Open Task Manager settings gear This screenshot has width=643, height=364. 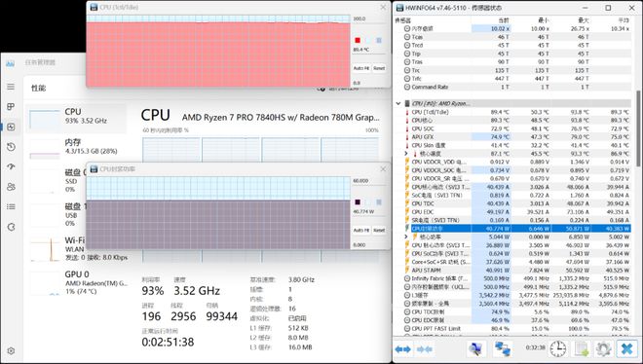[x=11, y=351]
